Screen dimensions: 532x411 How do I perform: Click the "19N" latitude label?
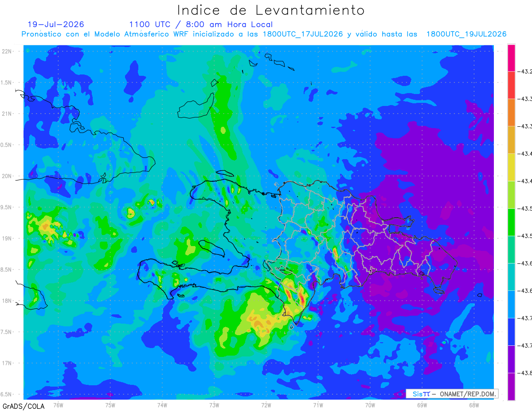(x=7, y=239)
